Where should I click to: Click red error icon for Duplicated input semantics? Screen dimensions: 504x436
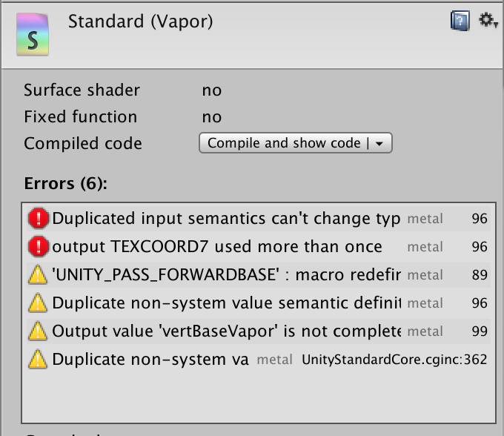point(38,218)
